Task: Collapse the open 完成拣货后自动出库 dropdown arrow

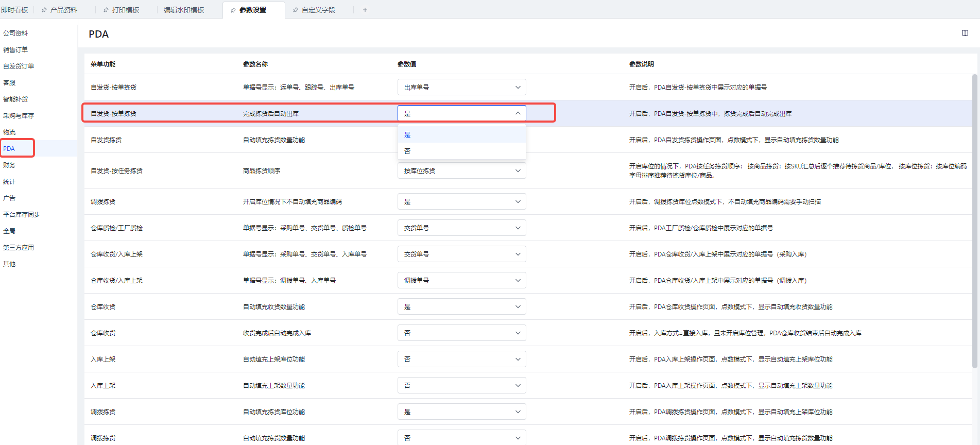Action: coord(518,113)
